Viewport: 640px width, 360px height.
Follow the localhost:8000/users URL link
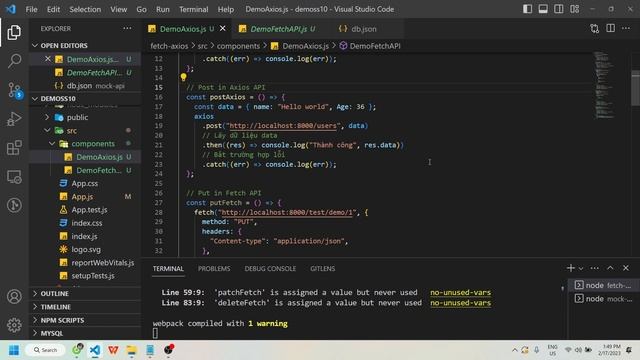283,126
